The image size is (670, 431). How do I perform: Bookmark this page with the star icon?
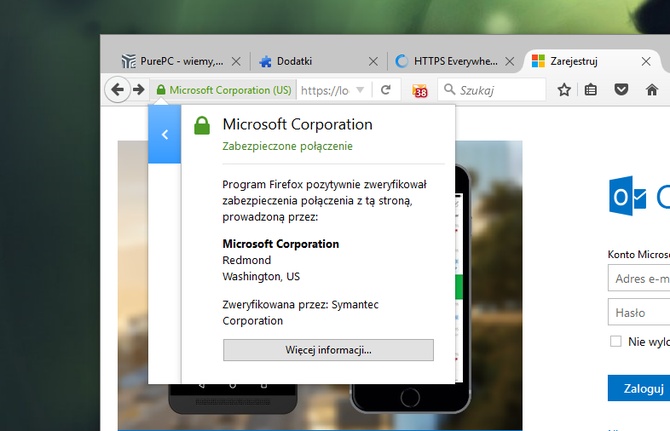point(564,90)
